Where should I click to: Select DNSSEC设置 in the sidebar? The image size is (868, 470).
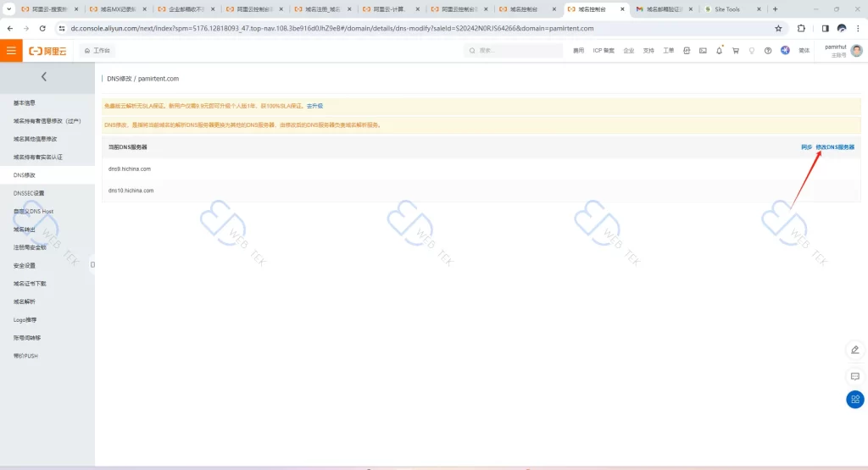[29, 193]
